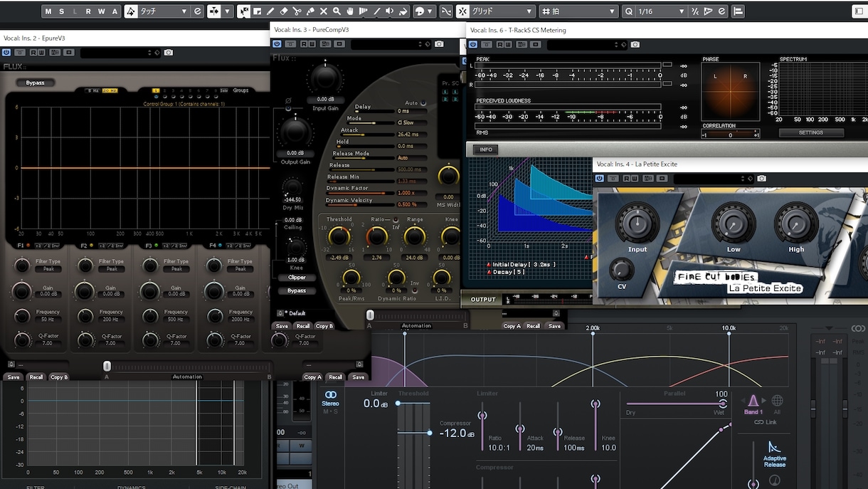
Task: Click EpureV3 F1 Frequency value 50 Hz
Action: tap(48, 320)
